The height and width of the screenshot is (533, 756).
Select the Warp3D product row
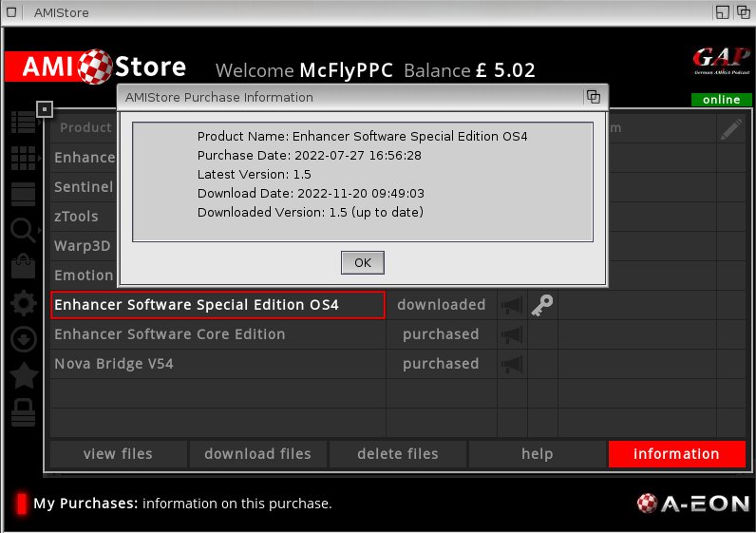click(84, 246)
